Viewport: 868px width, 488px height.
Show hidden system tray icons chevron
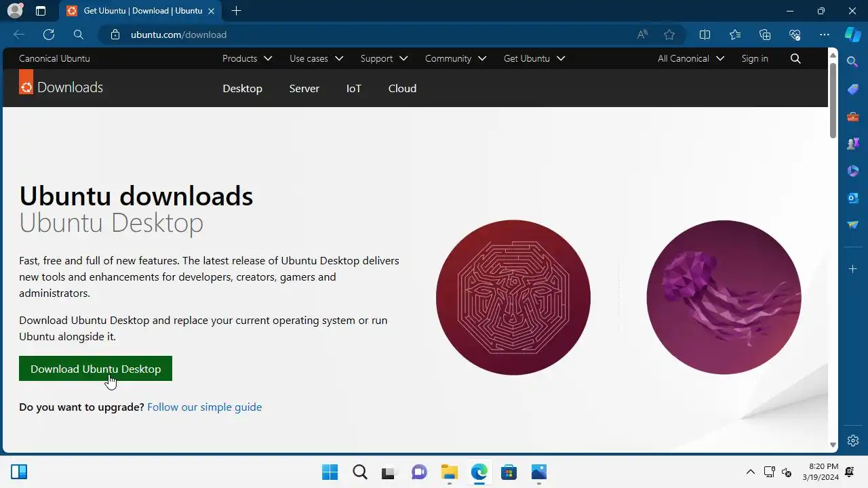751,472
